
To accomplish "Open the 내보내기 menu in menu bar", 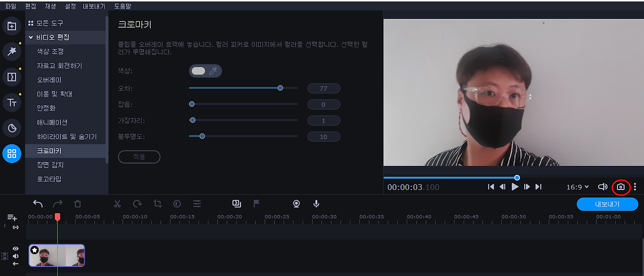I will (x=94, y=7).
